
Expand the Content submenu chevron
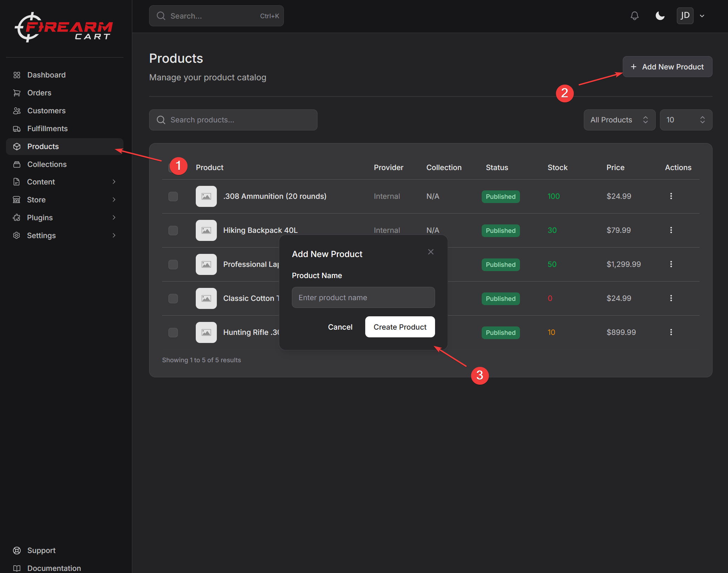tap(114, 182)
